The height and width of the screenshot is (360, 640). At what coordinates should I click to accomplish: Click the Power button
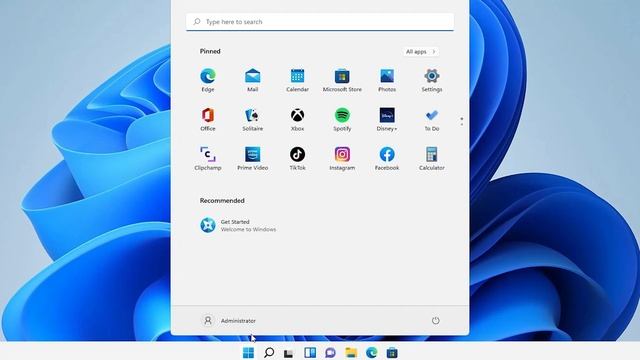click(x=436, y=321)
